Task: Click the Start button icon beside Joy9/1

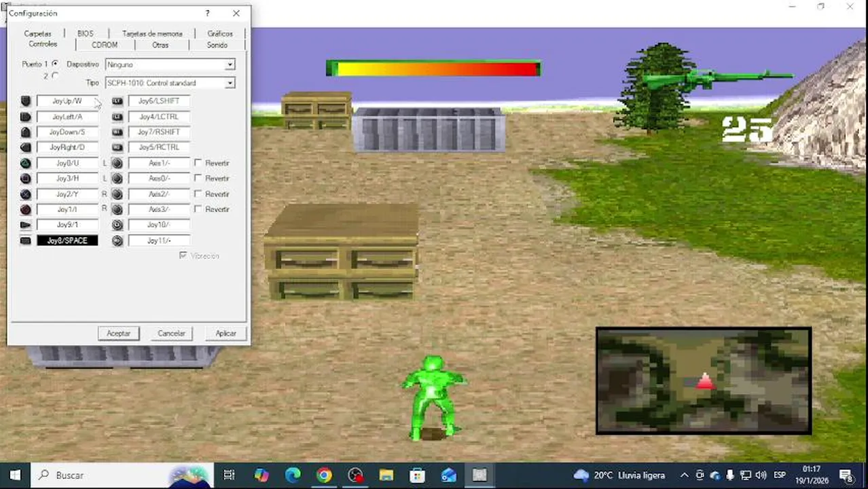Action: tap(26, 225)
